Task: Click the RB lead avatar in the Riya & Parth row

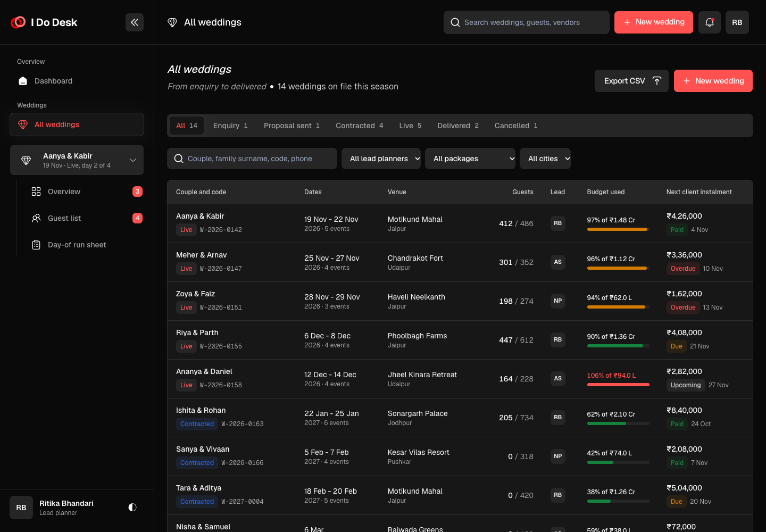Action: (x=558, y=340)
